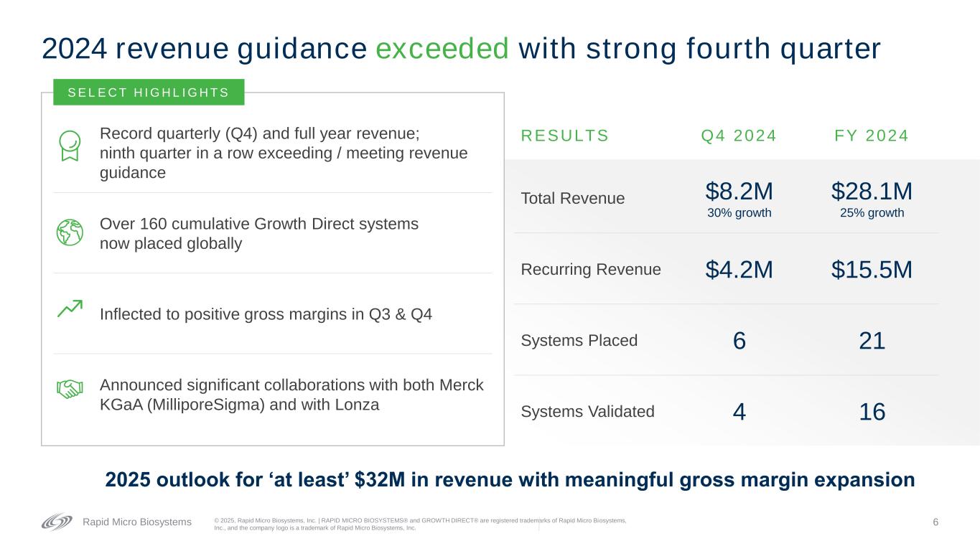Click the FY 2024 column header

click(x=872, y=136)
